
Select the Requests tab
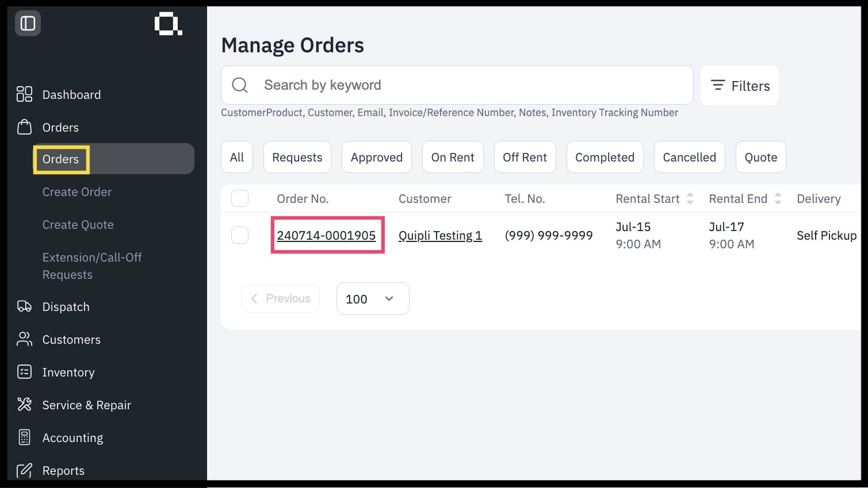pos(297,157)
